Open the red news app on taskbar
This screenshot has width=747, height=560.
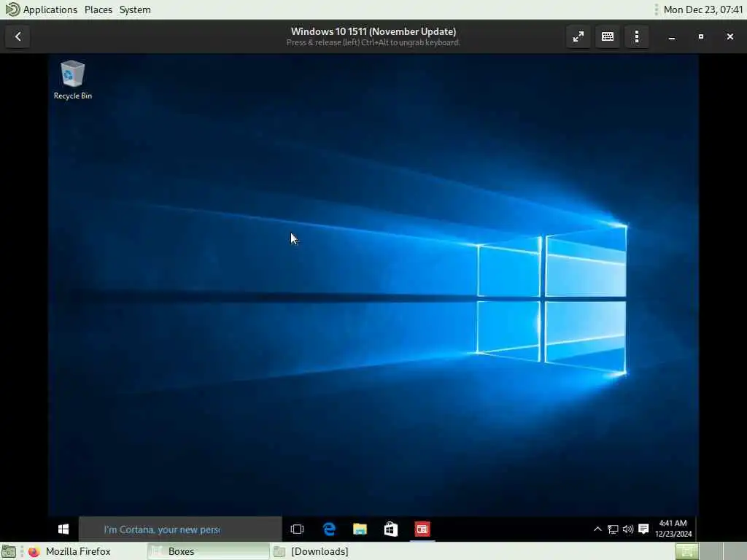click(422, 529)
